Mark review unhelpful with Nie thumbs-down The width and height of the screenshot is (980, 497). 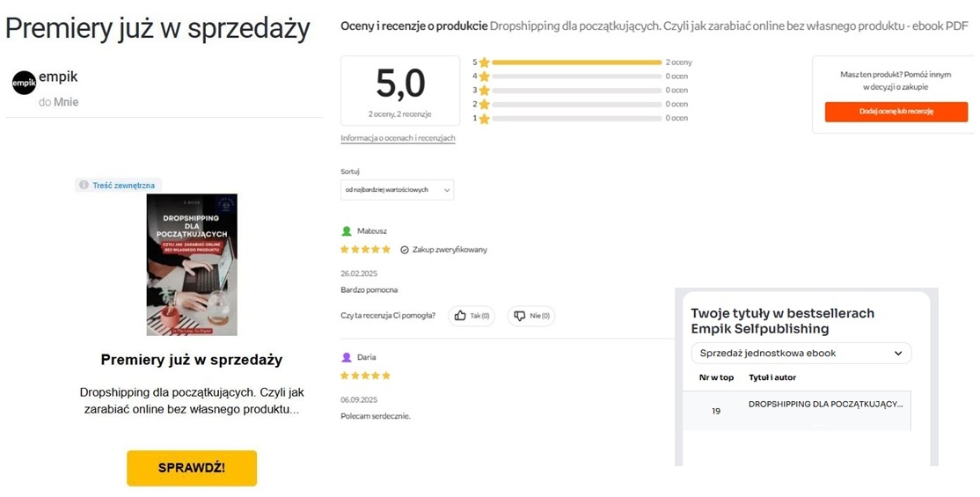530,316
